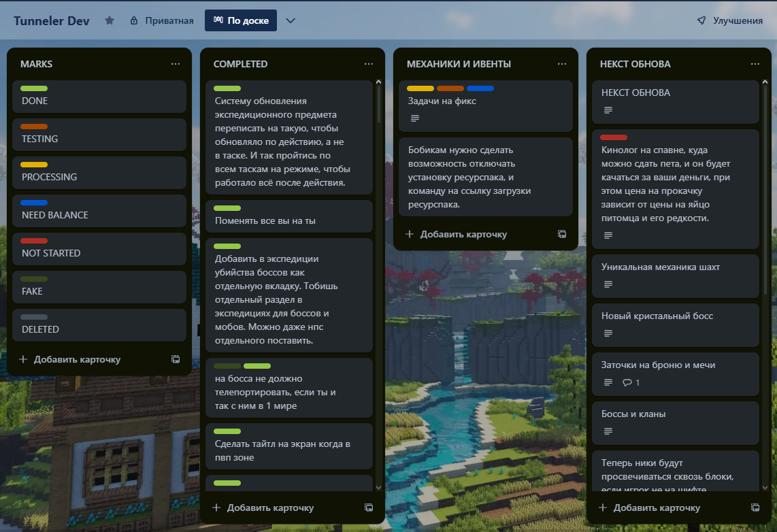Screen dimensions: 777x532
Task: Click description icon on Задачи на фикс card
Action: point(415,118)
